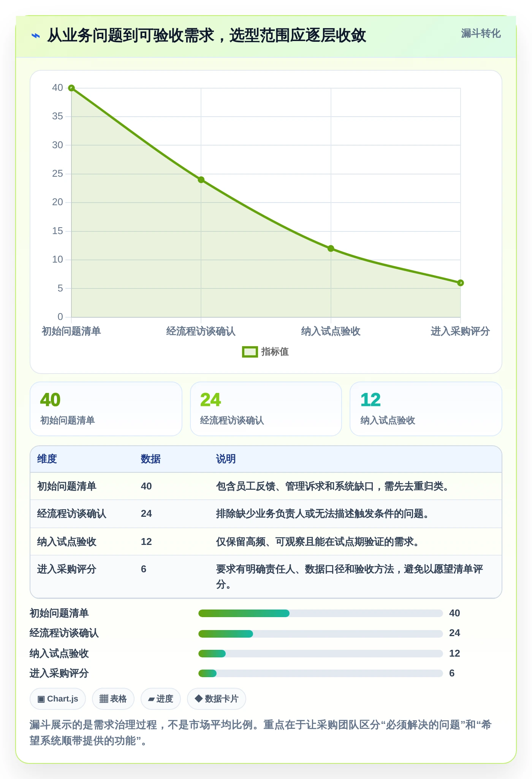Click the 纳入试点验收 progress bar
The image size is (532, 779).
pos(321,654)
